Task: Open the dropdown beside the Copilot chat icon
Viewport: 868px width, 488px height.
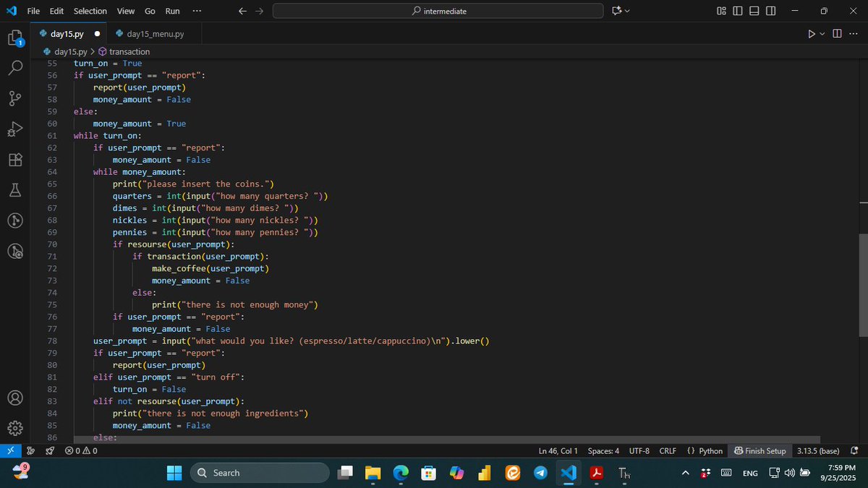Action: click(627, 11)
